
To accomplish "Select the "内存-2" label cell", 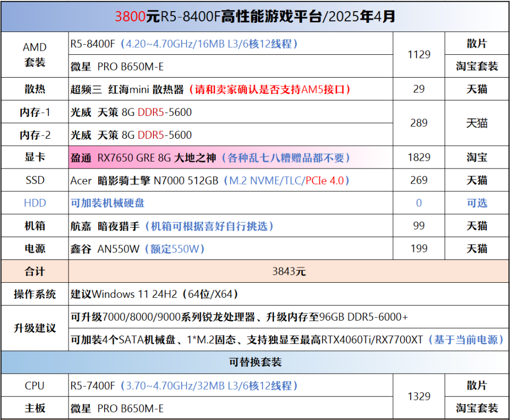I will [x=35, y=135].
